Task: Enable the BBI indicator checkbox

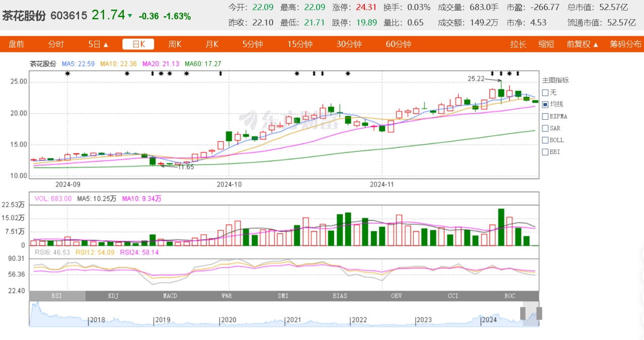Action: (x=545, y=152)
